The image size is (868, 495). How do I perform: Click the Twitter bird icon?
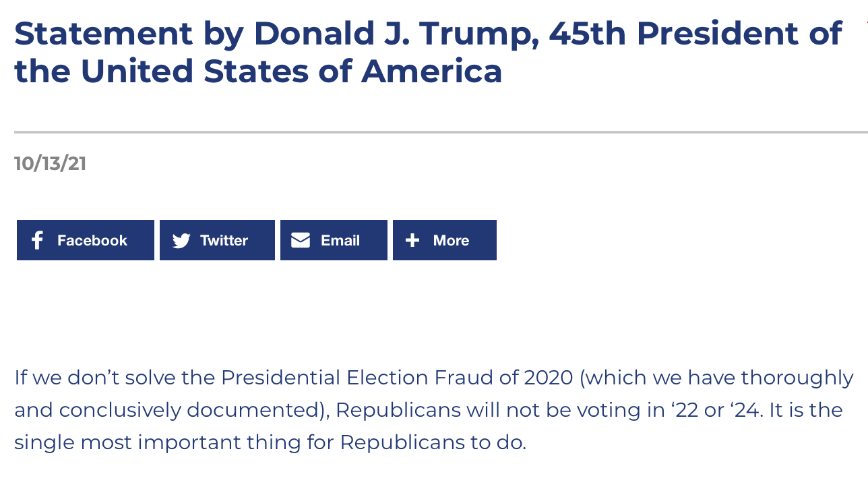click(181, 241)
